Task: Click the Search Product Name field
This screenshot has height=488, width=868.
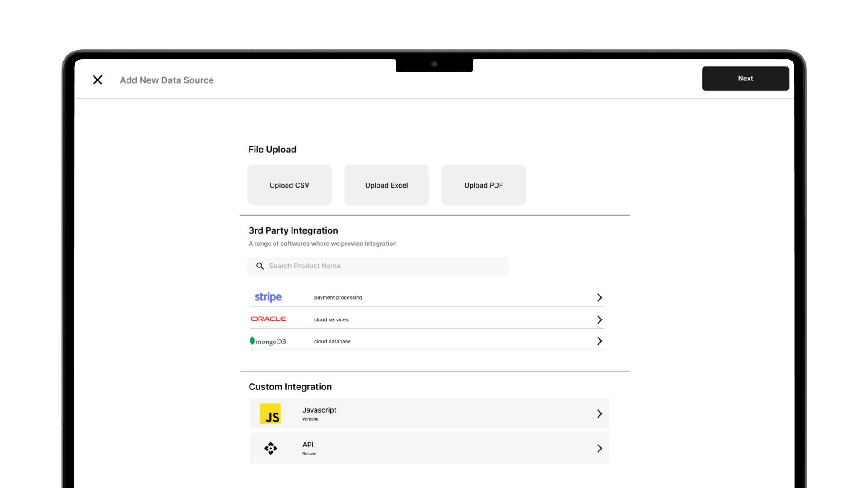Action: (378, 266)
